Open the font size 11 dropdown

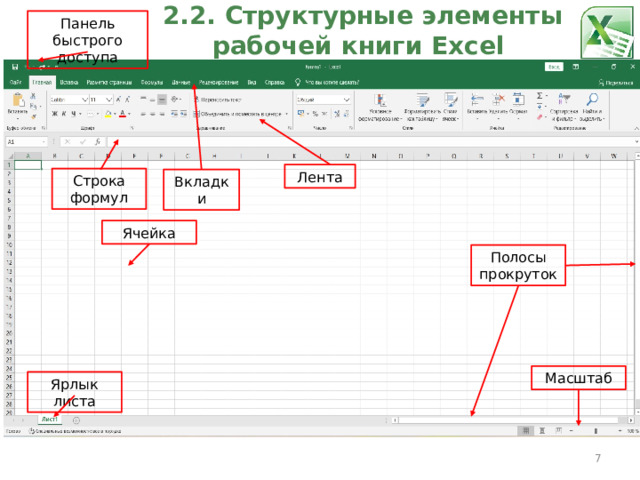[x=109, y=100]
